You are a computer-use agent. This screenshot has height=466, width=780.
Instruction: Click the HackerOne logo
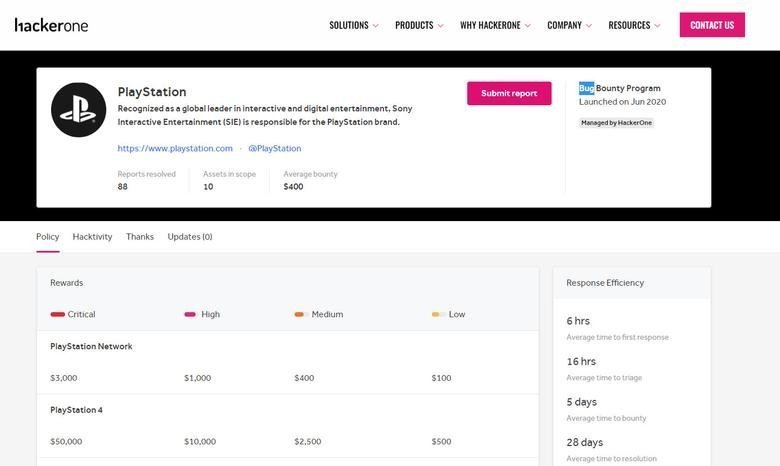click(51, 25)
